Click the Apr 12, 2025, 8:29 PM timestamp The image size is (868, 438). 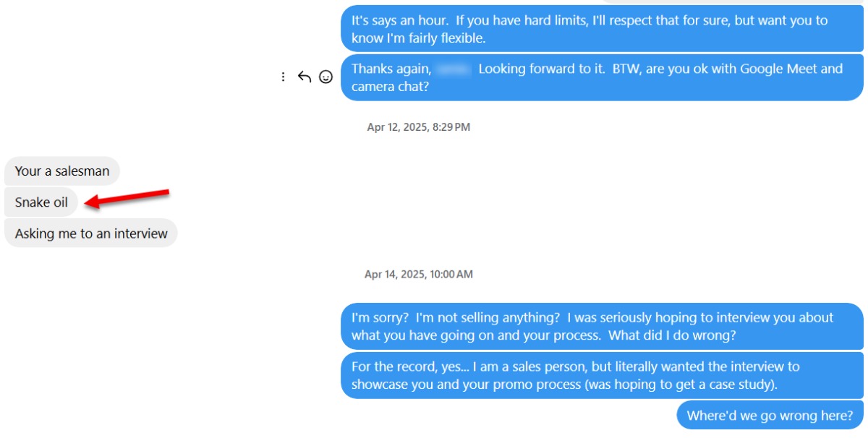419,127
